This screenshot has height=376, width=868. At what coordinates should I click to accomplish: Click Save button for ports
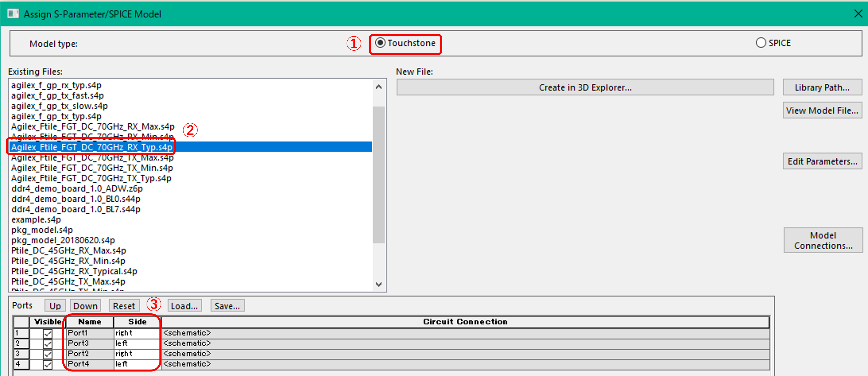227,305
